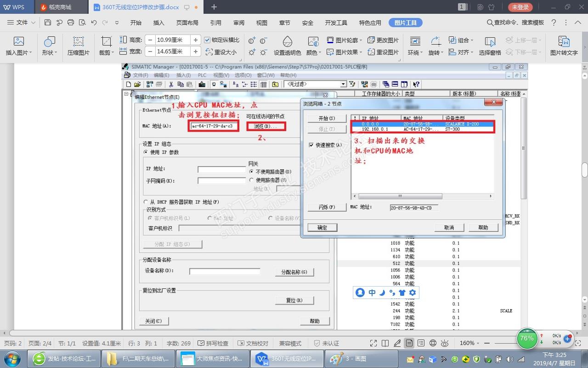Click the Save icon in quick access toolbar

pos(48,23)
